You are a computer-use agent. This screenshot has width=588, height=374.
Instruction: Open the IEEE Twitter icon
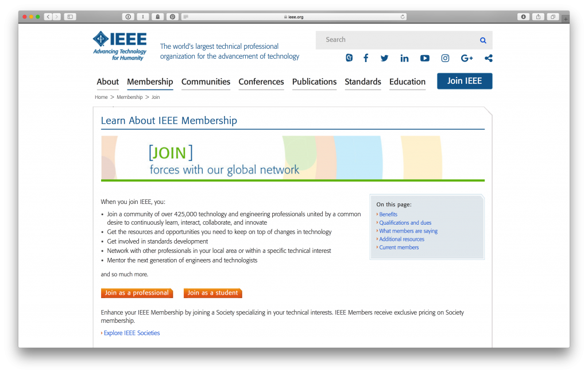pos(384,58)
